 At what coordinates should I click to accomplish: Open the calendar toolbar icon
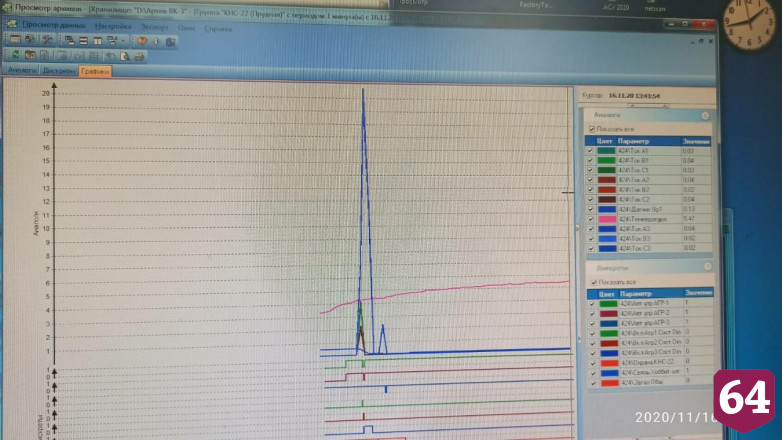(x=15, y=39)
